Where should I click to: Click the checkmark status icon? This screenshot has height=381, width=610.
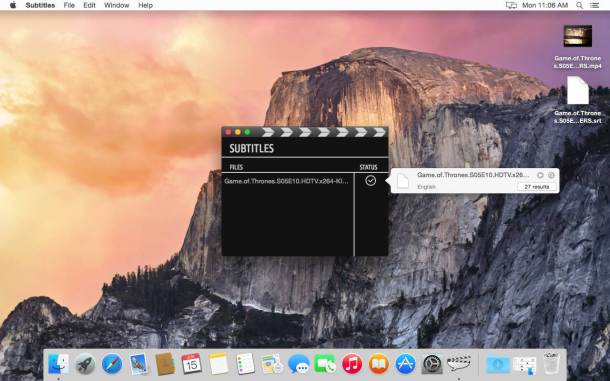click(x=371, y=181)
